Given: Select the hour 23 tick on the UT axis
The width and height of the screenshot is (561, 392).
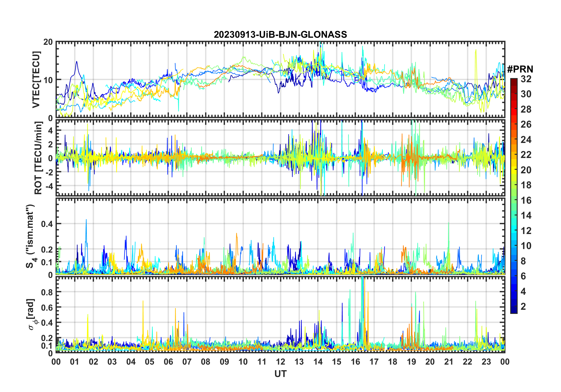Looking at the screenshot, I should (x=486, y=362).
